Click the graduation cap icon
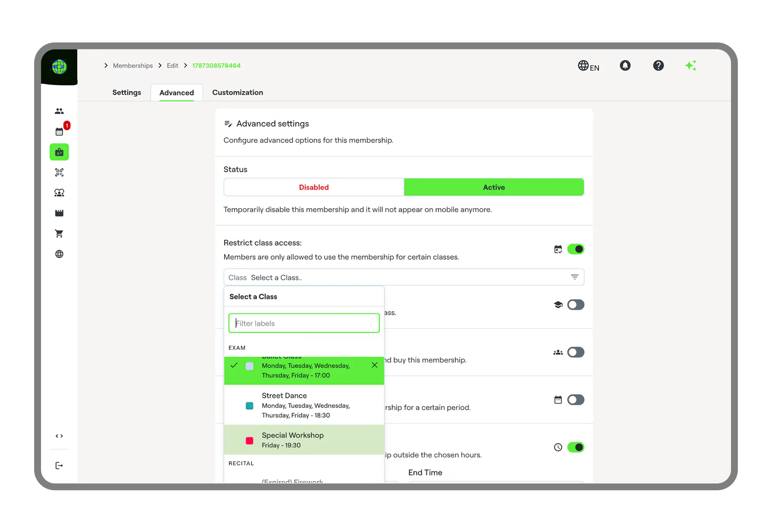 click(x=558, y=305)
